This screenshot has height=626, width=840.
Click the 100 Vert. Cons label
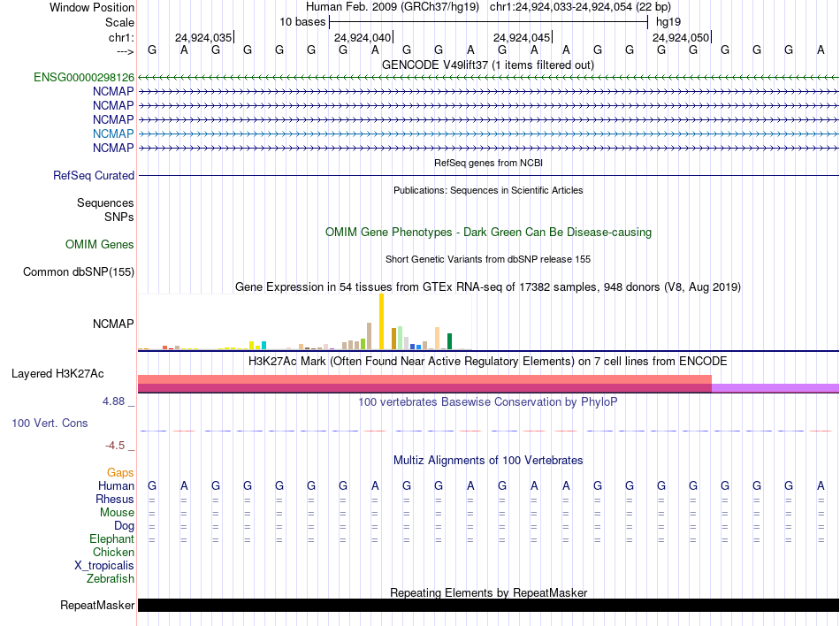[50, 423]
